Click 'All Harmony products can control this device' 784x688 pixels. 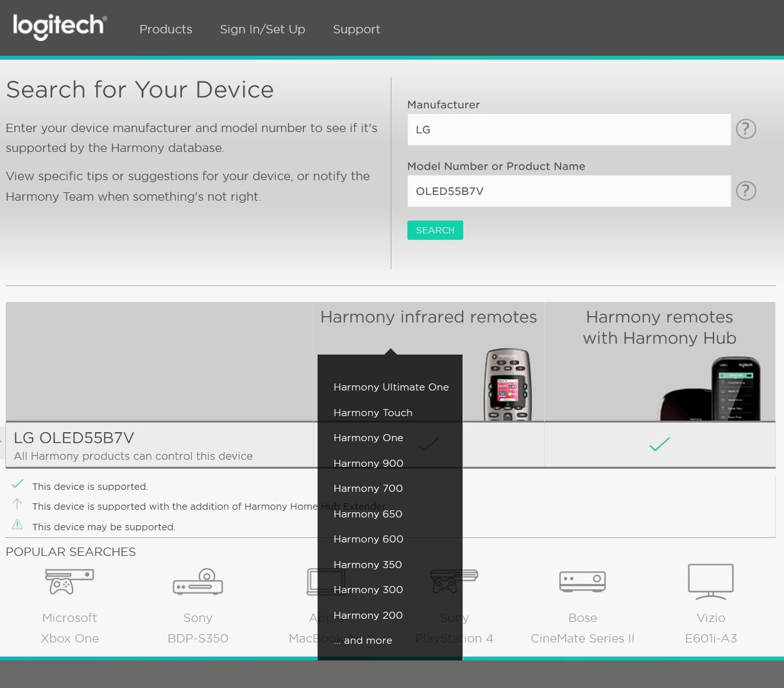133,457
